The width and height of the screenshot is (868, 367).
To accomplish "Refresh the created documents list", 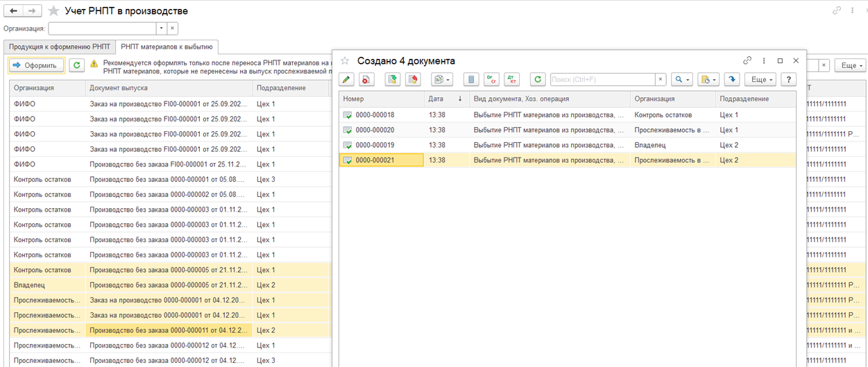I will pos(537,80).
